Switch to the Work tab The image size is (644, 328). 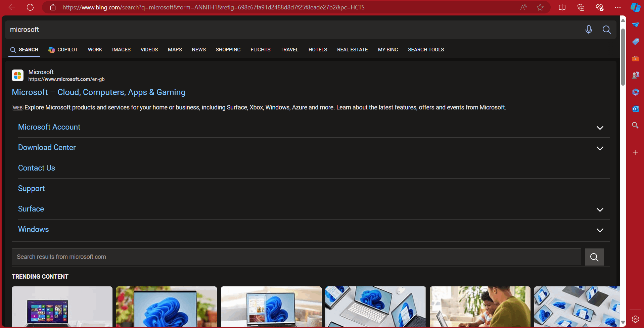point(95,50)
